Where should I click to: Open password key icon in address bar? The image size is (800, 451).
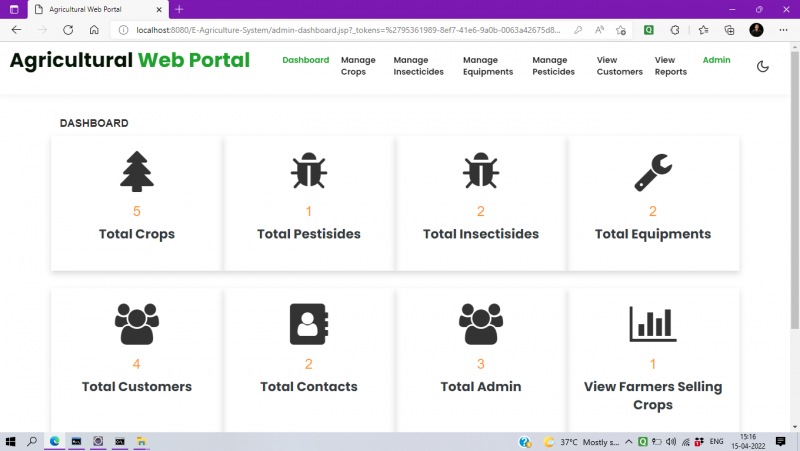578,30
